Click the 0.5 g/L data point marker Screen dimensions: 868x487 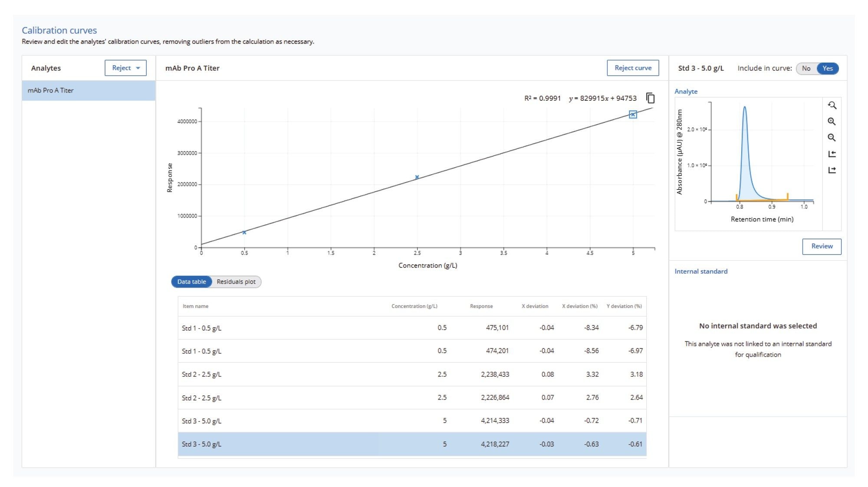click(x=244, y=232)
